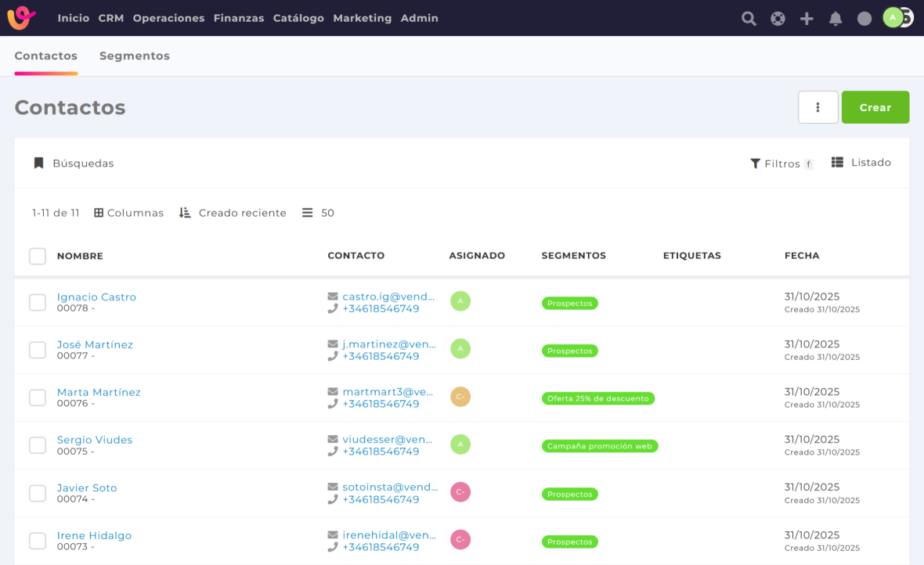Open the Finanzas menu
This screenshot has width=924, height=565.
point(239,18)
